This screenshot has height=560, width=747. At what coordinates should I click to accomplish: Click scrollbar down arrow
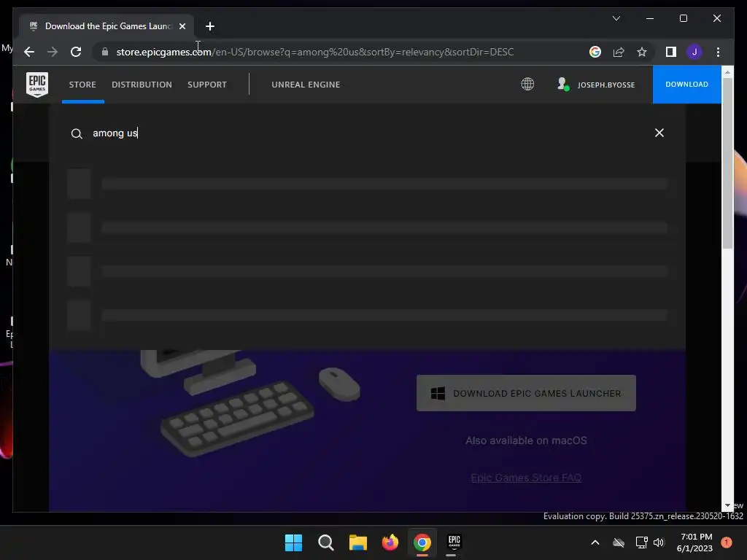point(727,506)
